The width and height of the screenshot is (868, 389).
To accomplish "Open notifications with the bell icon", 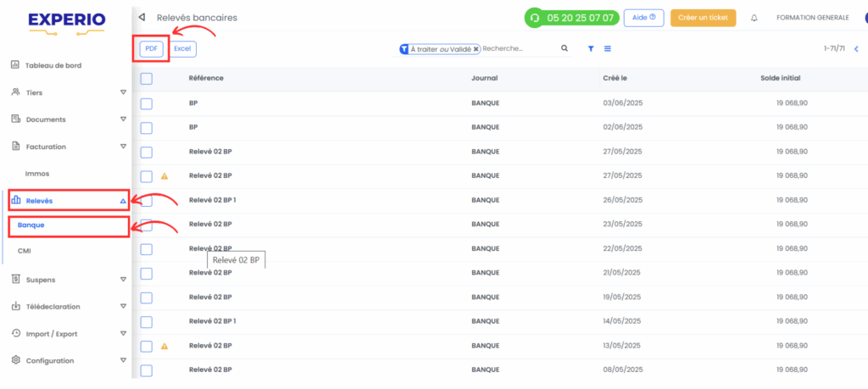I will click(754, 18).
